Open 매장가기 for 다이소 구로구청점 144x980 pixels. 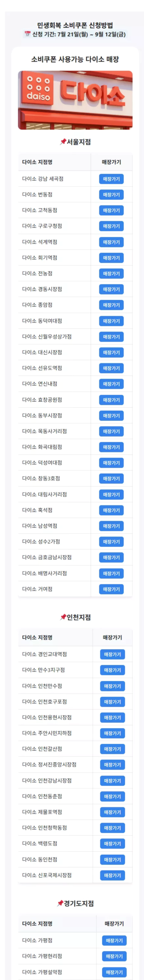pyautogui.click(x=111, y=226)
